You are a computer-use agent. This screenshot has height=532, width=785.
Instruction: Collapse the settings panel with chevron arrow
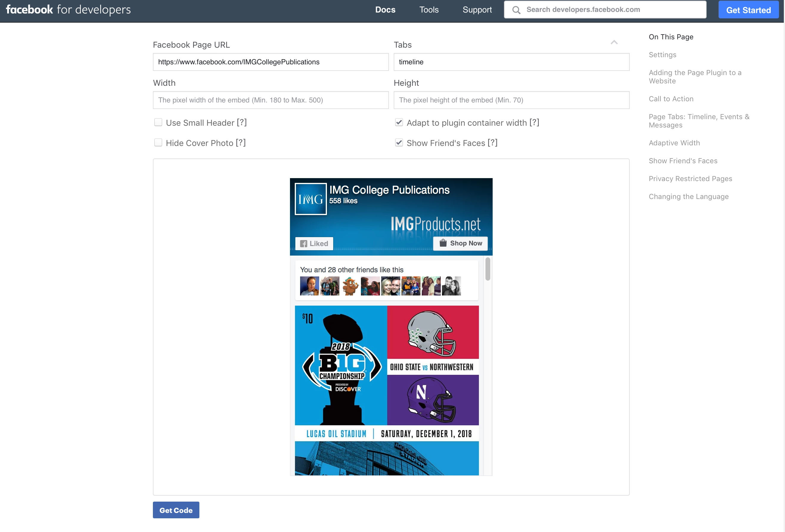(614, 43)
